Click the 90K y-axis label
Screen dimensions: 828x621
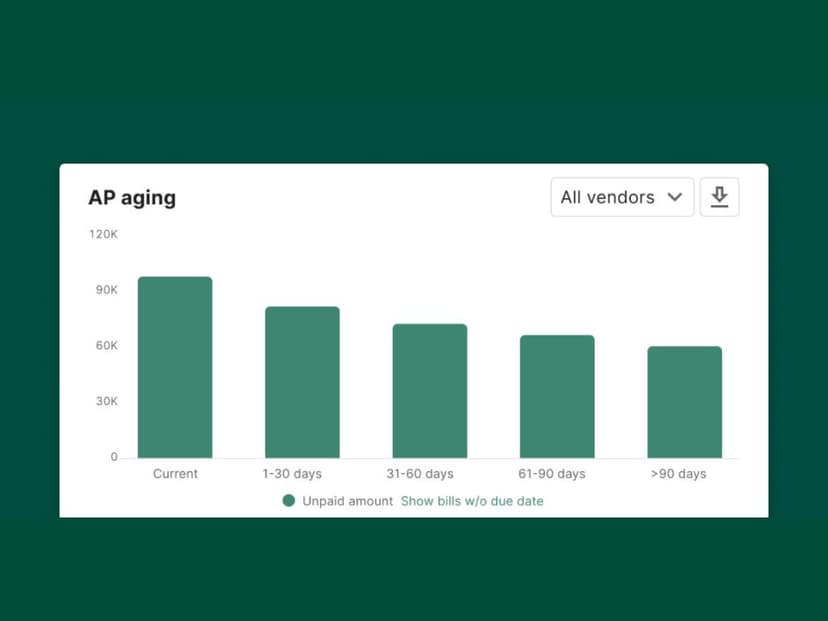pyautogui.click(x=106, y=290)
